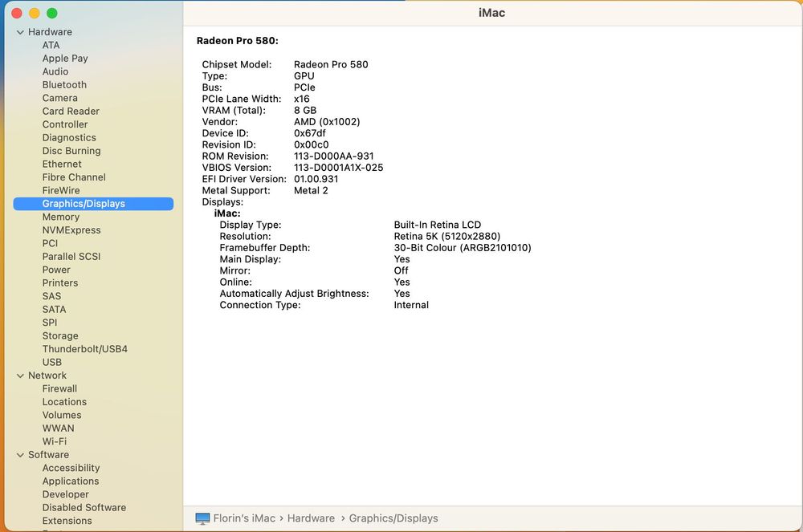Collapse the Hardware section chevron

click(20, 32)
